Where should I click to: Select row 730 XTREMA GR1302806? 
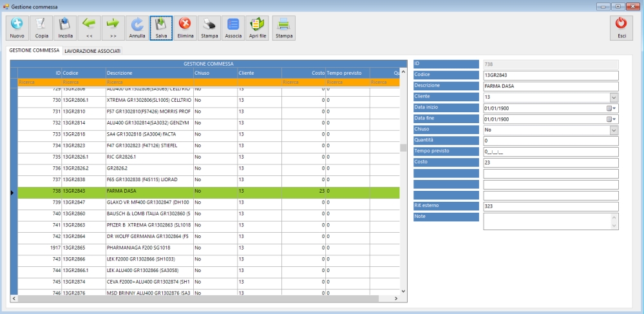(x=209, y=101)
